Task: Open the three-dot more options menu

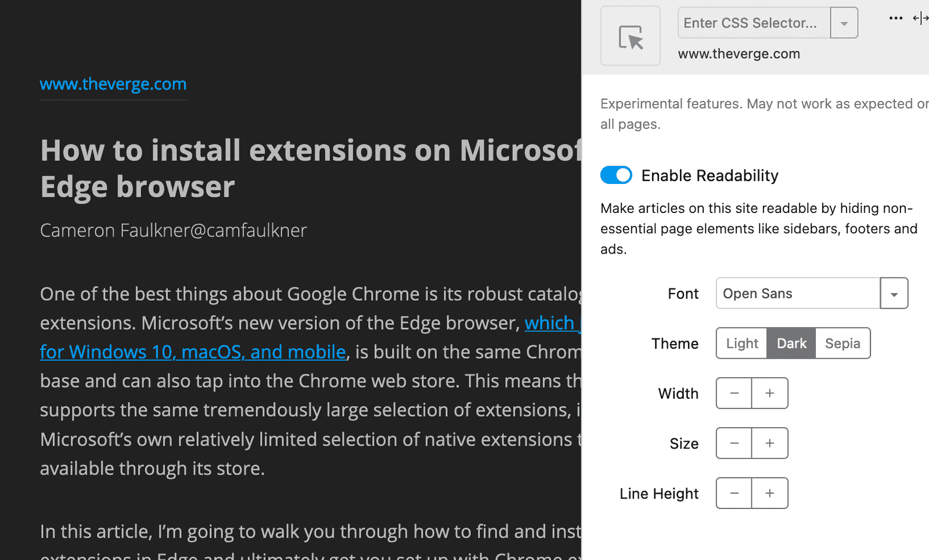Action: point(895,18)
